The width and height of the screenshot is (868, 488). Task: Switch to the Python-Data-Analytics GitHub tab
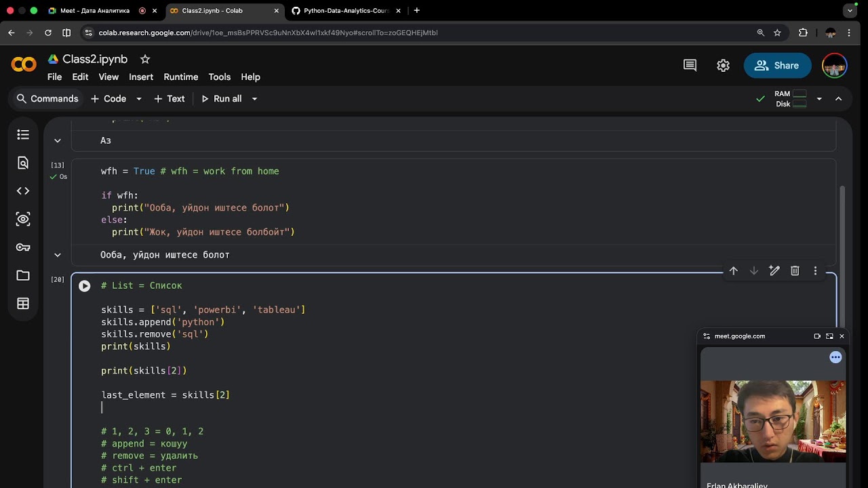point(346,11)
